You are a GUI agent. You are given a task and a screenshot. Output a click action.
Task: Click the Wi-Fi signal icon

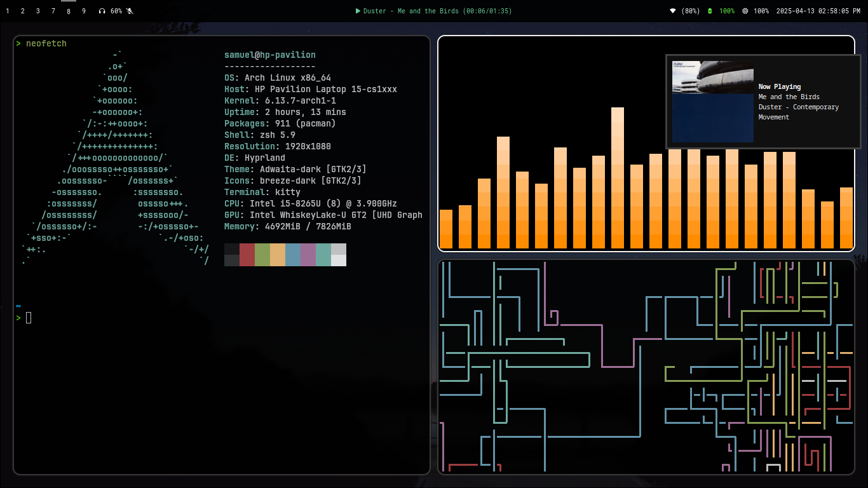click(673, 11)
